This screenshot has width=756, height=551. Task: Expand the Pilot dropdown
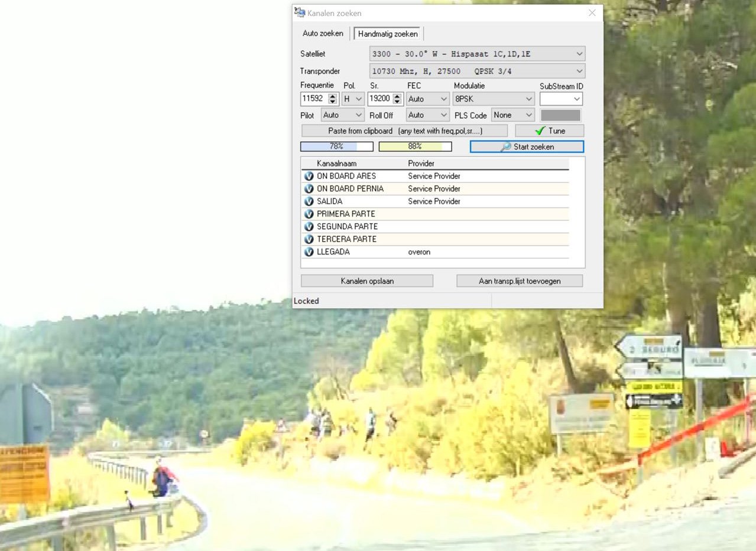pos(342,115)
